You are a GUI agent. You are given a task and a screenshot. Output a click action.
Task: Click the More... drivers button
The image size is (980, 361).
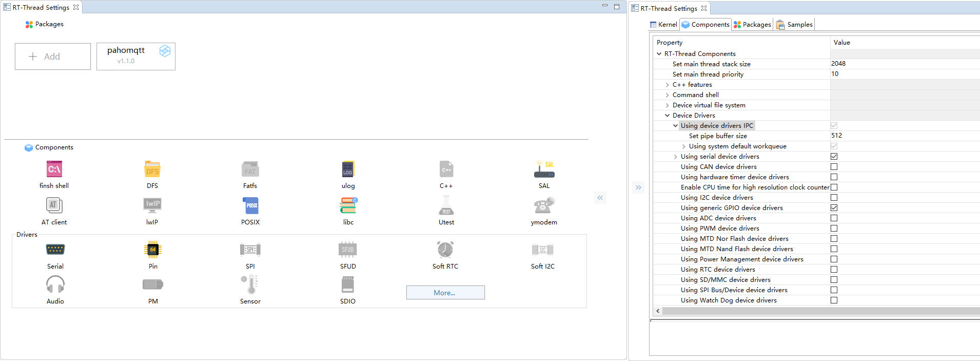click(445, 293)
